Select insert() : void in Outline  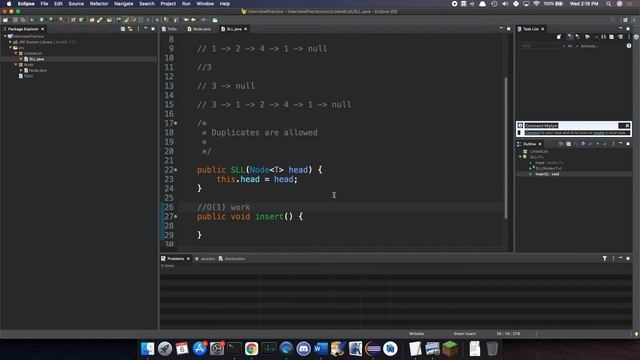tap(547, 174)
